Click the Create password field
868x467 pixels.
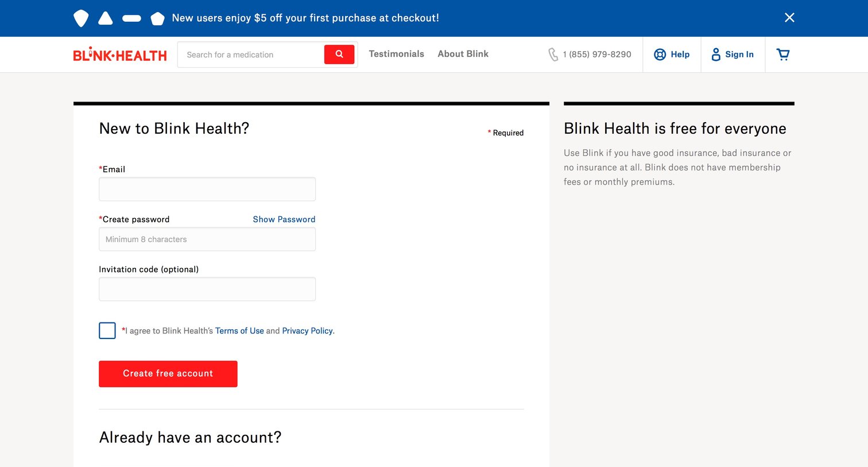point(207,239)
